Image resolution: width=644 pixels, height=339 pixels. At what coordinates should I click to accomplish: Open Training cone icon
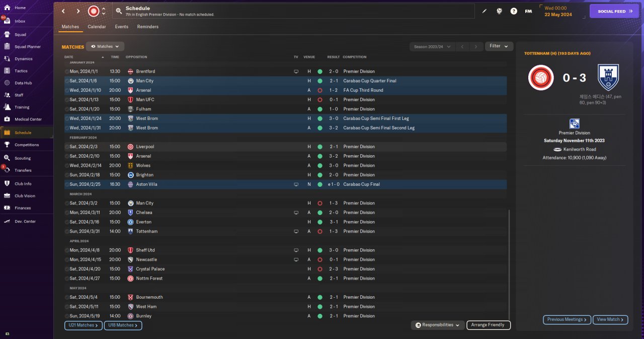tap(7, 107)
